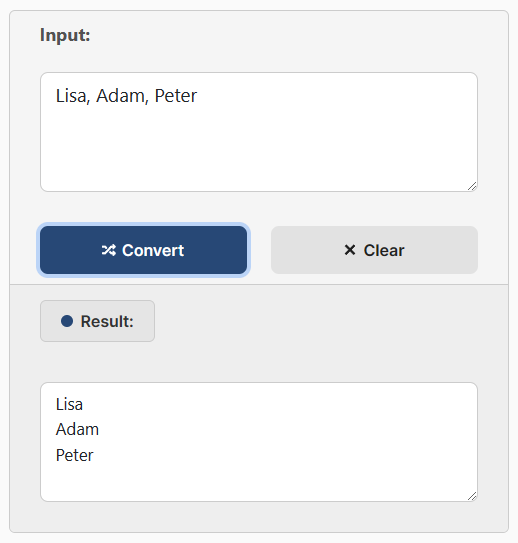Place cursor on "Adam" in the input box
518x543 pixels.
(x=120, y=96)
